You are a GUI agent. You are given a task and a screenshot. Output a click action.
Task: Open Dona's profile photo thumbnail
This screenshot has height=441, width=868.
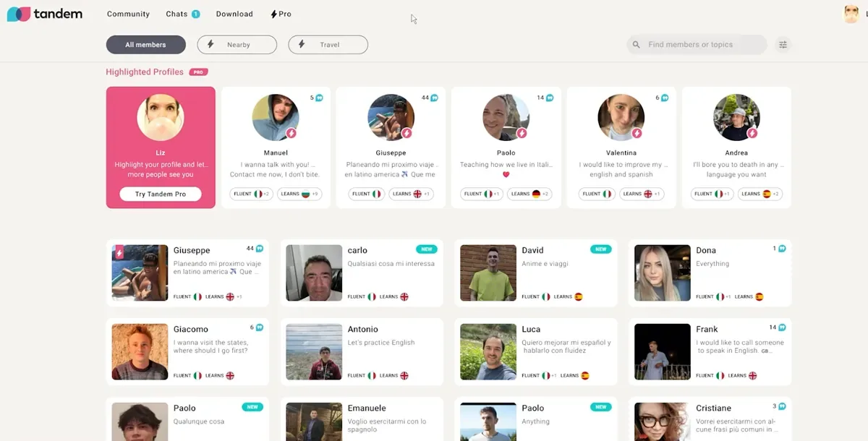pos(662,273)
